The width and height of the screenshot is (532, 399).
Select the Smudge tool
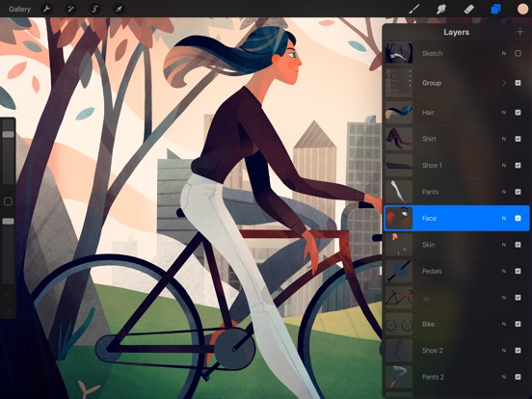441,10
